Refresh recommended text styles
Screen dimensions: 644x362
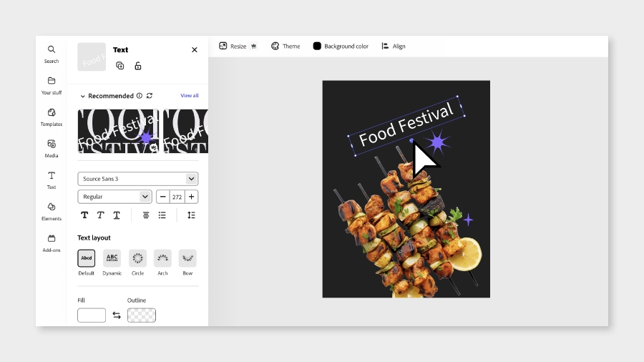[x=150, y=96]
